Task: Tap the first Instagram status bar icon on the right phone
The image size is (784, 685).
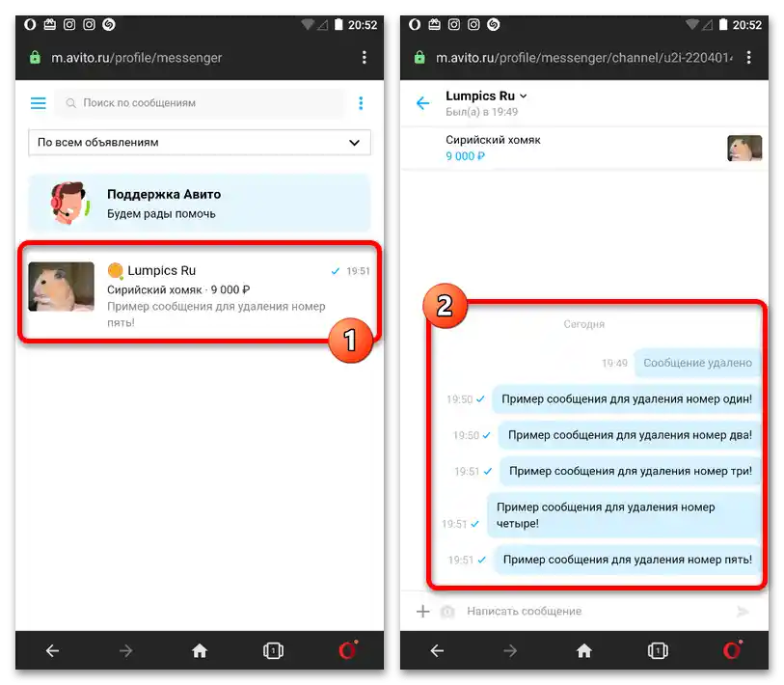Action: [x=454, y=24]
